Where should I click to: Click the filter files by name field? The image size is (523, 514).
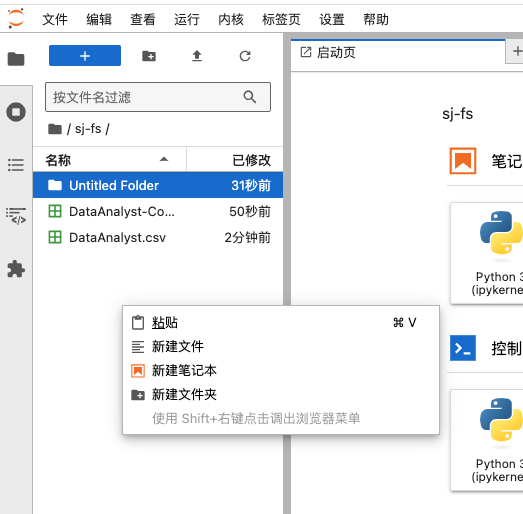tap(158, 97)
